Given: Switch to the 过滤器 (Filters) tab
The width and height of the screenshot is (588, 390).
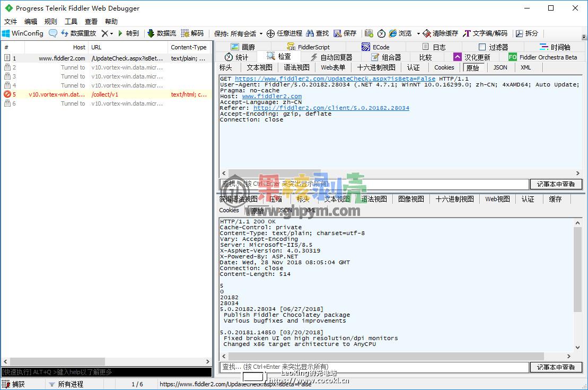Looking at the screenshot, I should coord(494,47).
